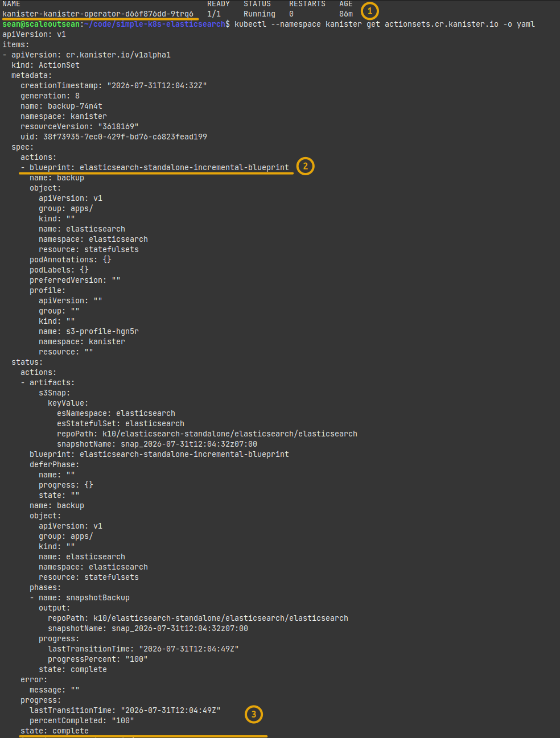Image resolution: width=560 pixels, height=738 pixels.
Task: Click the "- artifacts:" line
Action: (x=48, y=382)
